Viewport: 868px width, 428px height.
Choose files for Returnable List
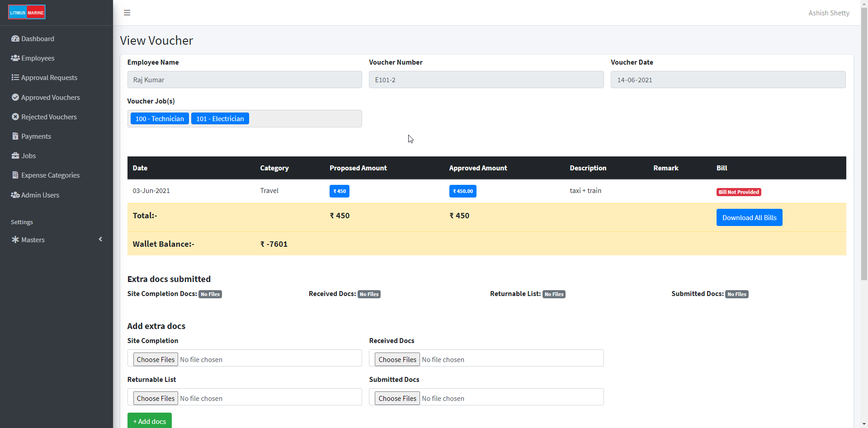(x=156, y=398)
